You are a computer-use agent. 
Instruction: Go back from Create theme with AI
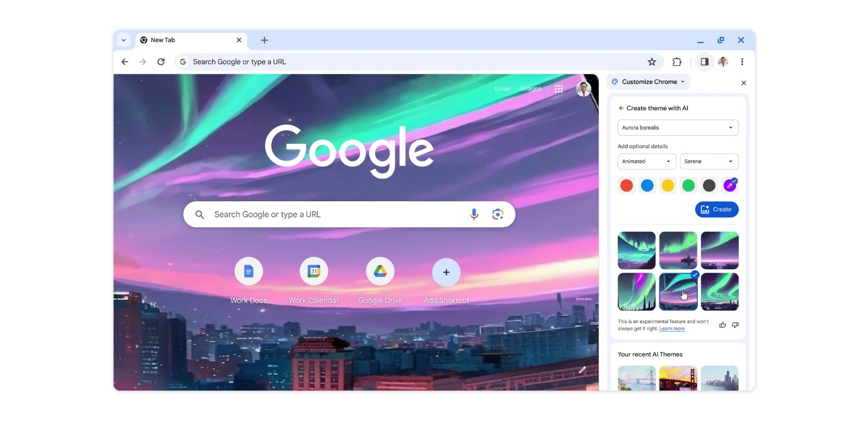point(621,108)
